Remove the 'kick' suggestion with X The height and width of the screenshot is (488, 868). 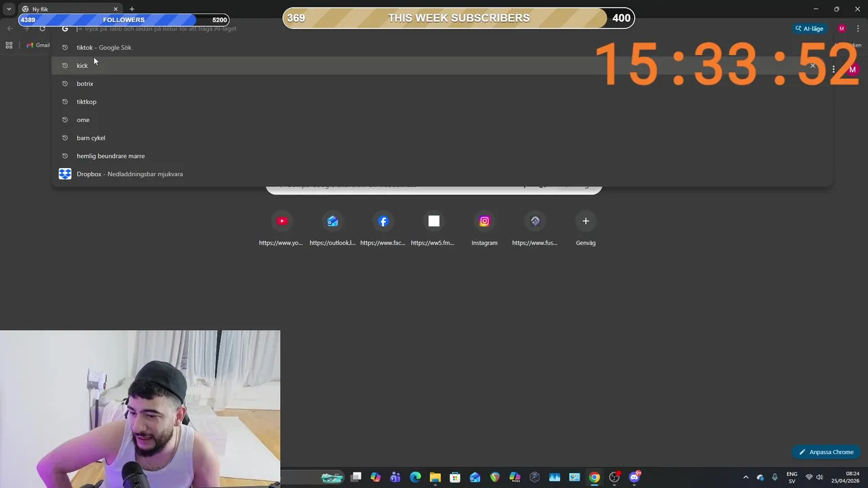pyautogui.click(x=812, y=66)
